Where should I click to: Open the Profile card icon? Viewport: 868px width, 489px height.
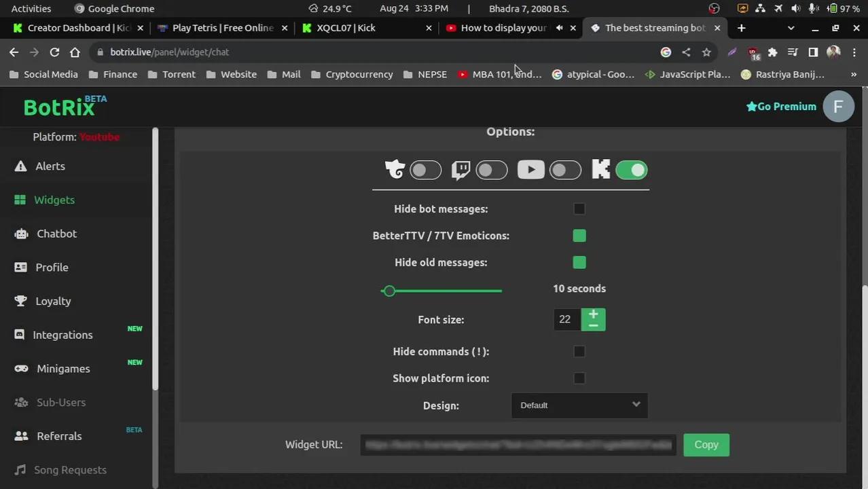21,268
